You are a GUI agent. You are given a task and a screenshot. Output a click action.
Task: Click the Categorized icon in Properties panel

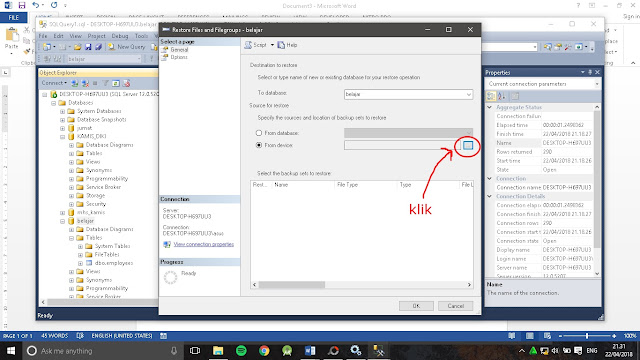pyautogui.click(x=491, y=96)
